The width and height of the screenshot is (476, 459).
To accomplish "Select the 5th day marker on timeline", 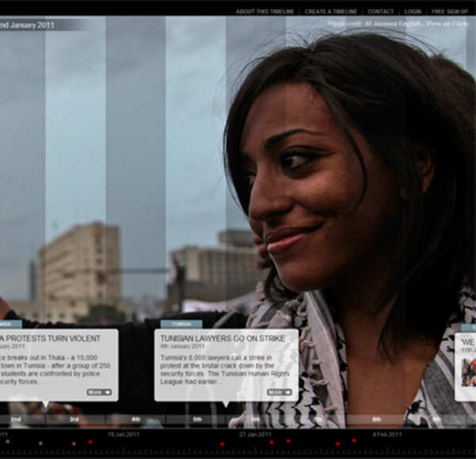I will click(197, 419).
